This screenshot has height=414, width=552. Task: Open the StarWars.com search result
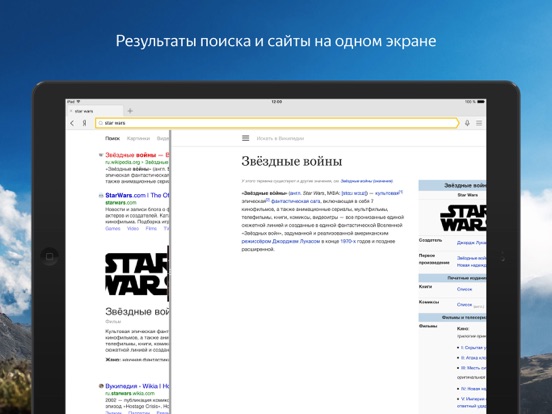pyautogui.click(x=137, y=195)
